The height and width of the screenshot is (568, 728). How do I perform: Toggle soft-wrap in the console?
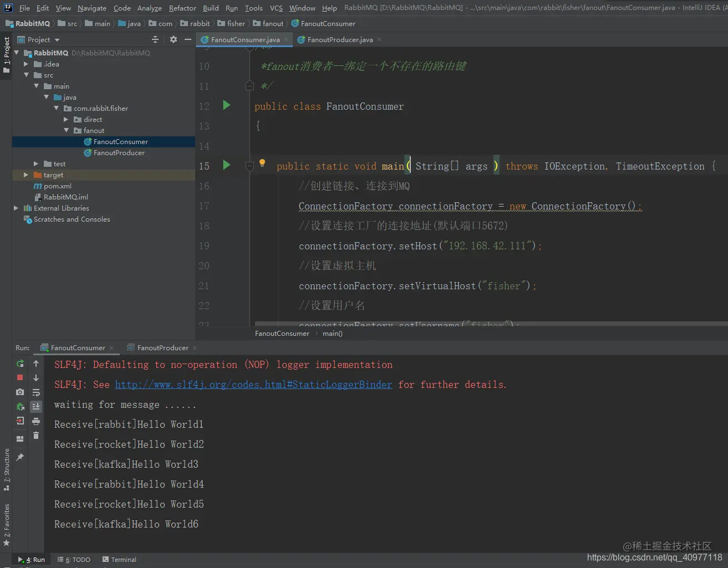coord(36,392)
